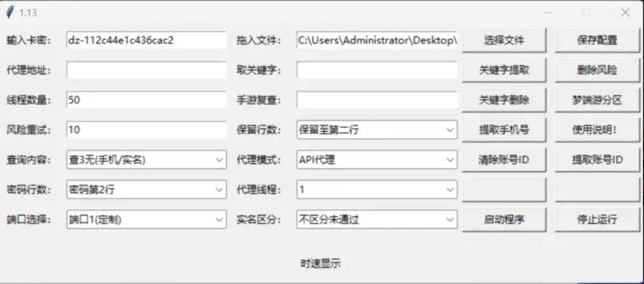Click the 风险重试: label
644x284 pixels.
(x=28, y=130)
